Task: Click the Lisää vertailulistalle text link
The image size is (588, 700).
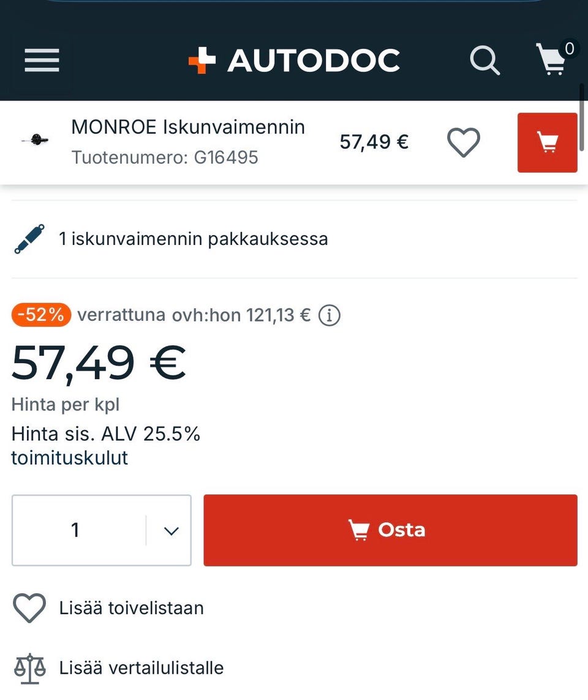Action: pos(141,668)
